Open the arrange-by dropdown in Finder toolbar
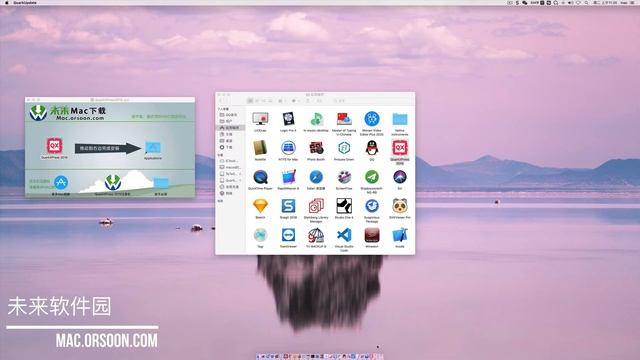This screenshot has height=360, width=640. 282,100
